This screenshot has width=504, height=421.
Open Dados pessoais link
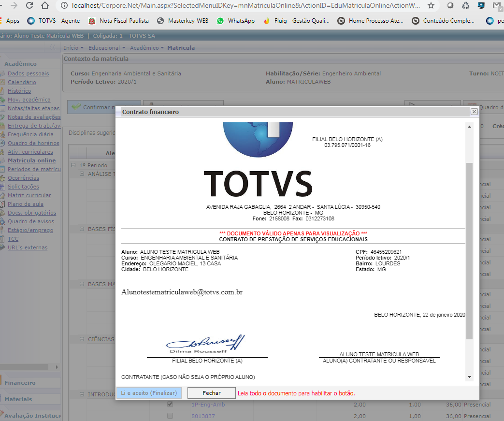click(29, 73)
